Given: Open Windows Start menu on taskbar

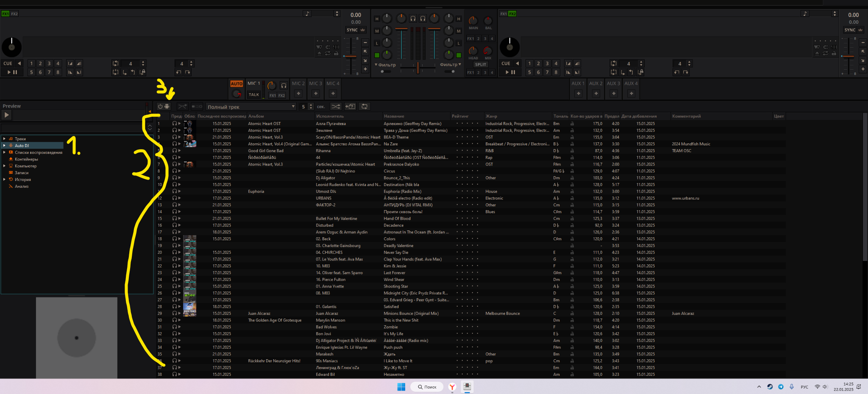Looking at the screenshot, I should (x=401, y=386).
